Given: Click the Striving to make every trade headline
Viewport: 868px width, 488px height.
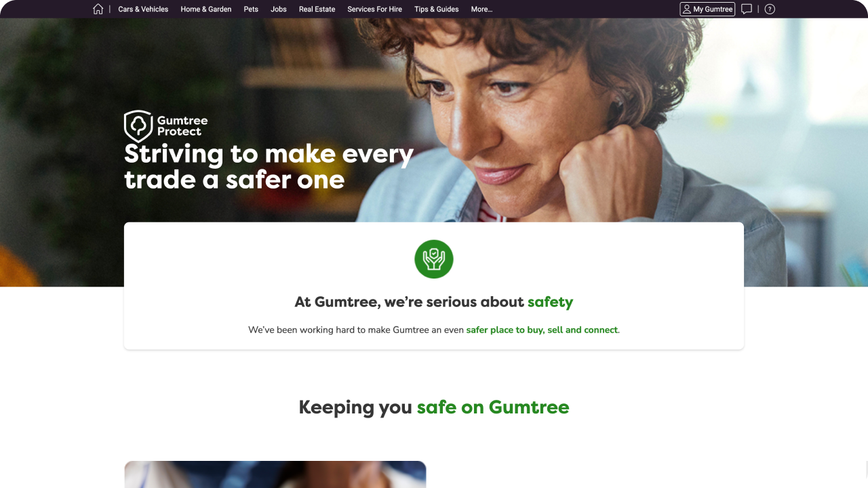Looking at the screenshot, I should point(269,167).
